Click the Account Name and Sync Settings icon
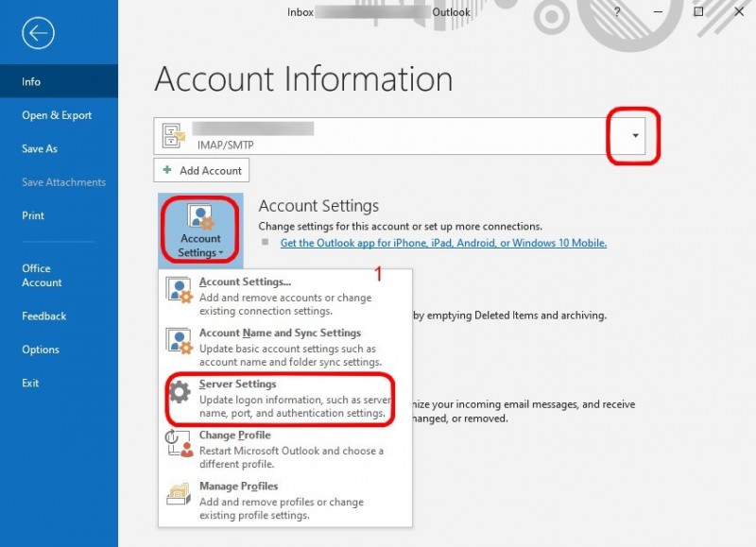 [x=180, y=342]
